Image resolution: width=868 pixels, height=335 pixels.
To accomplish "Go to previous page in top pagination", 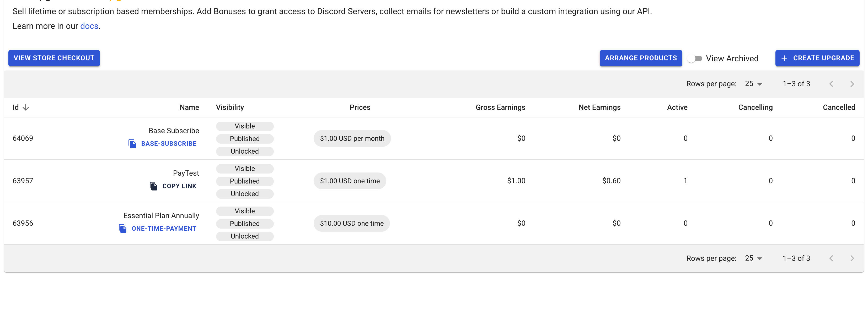I will click(831, 84).
